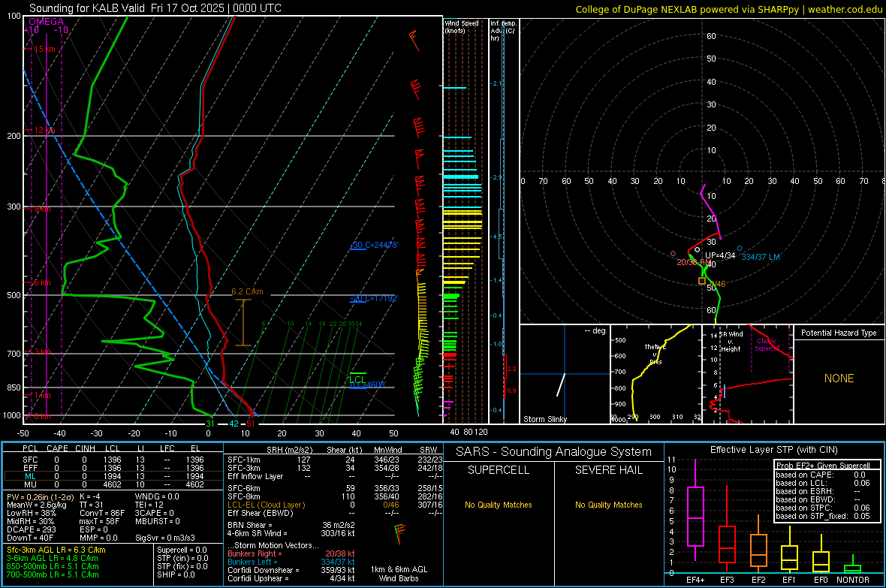Click the 'Corfidi Downshear = 359/93 kt' line

[x=291, y=571]
